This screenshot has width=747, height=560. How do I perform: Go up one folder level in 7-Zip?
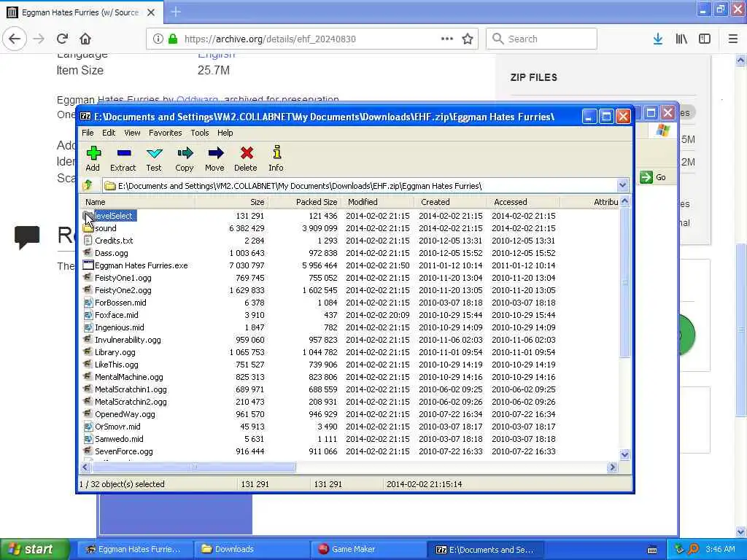tap(88, 185)
